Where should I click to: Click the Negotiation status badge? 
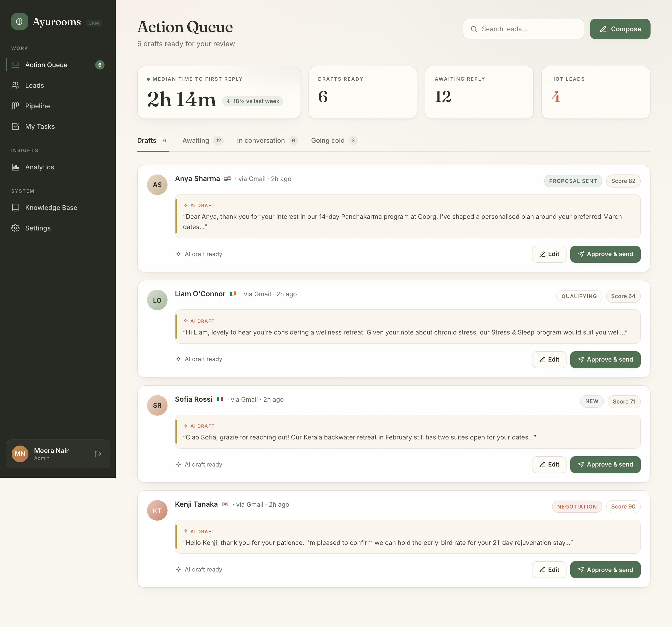(x=577, y=507)
